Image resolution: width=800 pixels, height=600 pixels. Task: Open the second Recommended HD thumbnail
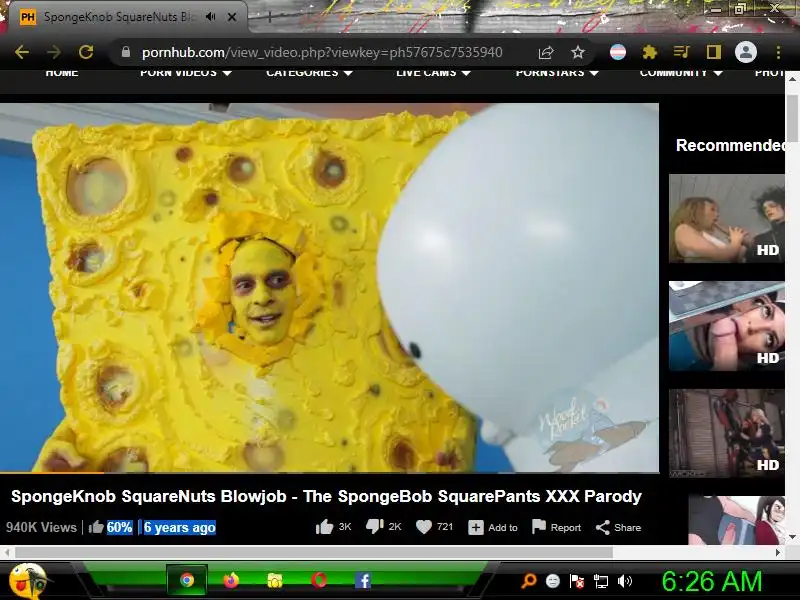click(727, 326)
